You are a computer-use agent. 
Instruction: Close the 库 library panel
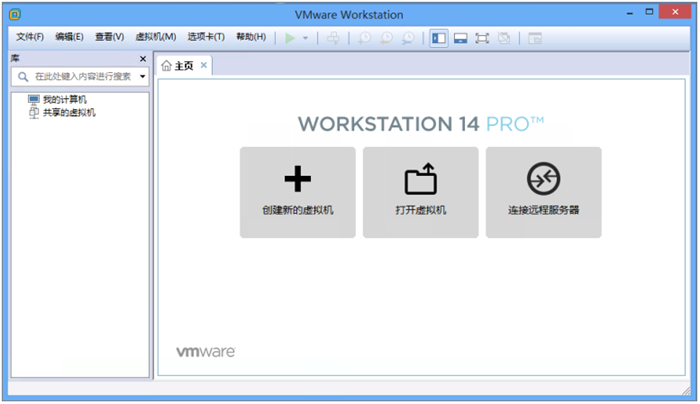[143, 59]
